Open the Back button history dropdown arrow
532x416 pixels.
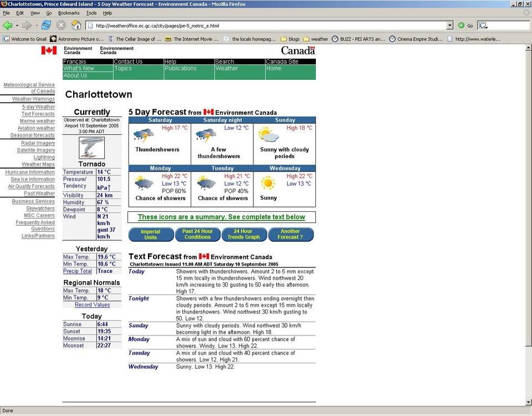[17, 26]
